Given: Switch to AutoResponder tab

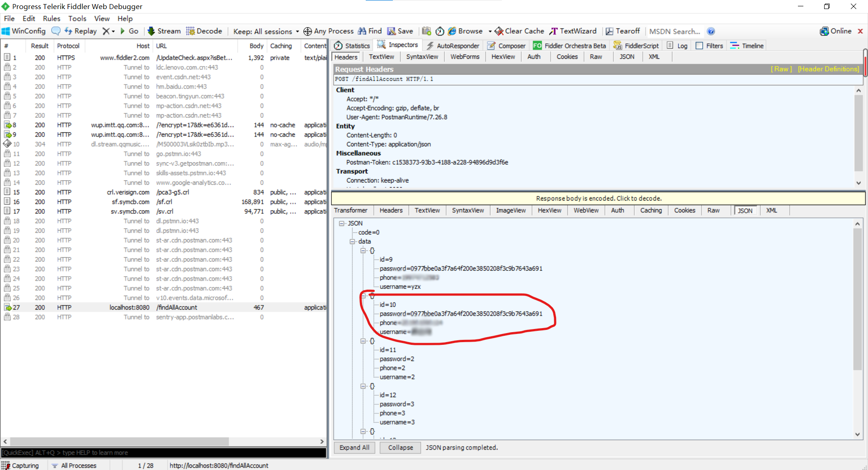Looking at the screenshot, I should pos(453,46).
